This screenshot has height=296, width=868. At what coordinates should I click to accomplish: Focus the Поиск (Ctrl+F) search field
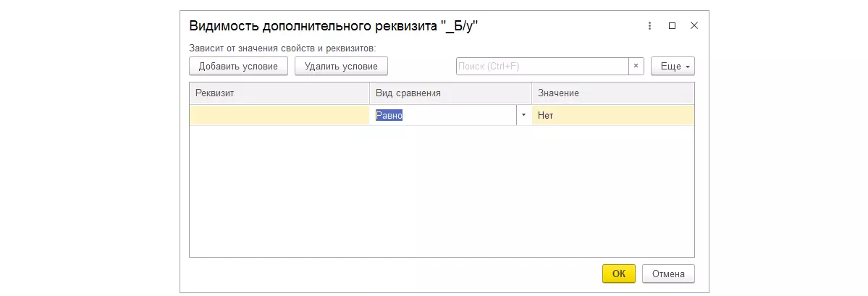click(x=542, y=66)
